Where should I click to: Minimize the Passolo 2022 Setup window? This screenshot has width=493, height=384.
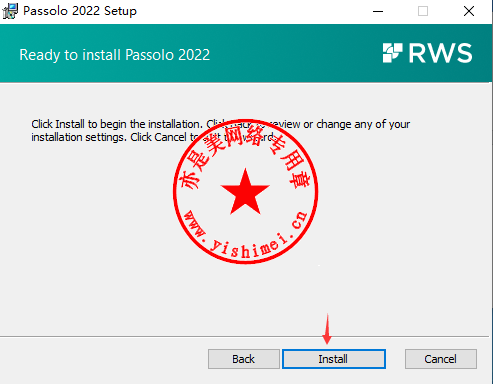point(378,11)
